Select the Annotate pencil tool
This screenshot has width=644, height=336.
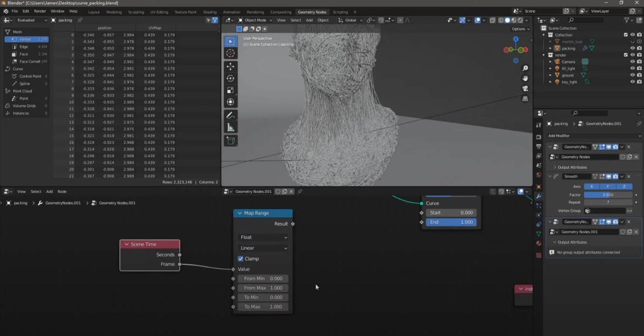click(230, 115)
